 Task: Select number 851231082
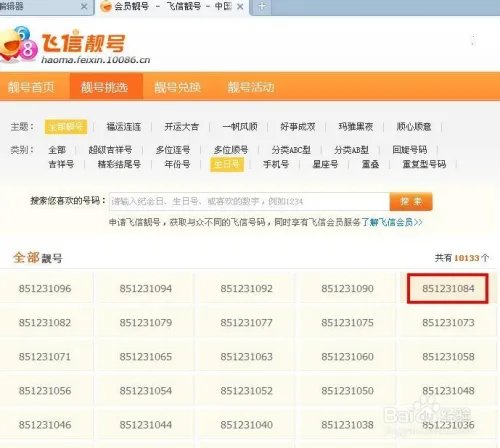coord(45,323)
